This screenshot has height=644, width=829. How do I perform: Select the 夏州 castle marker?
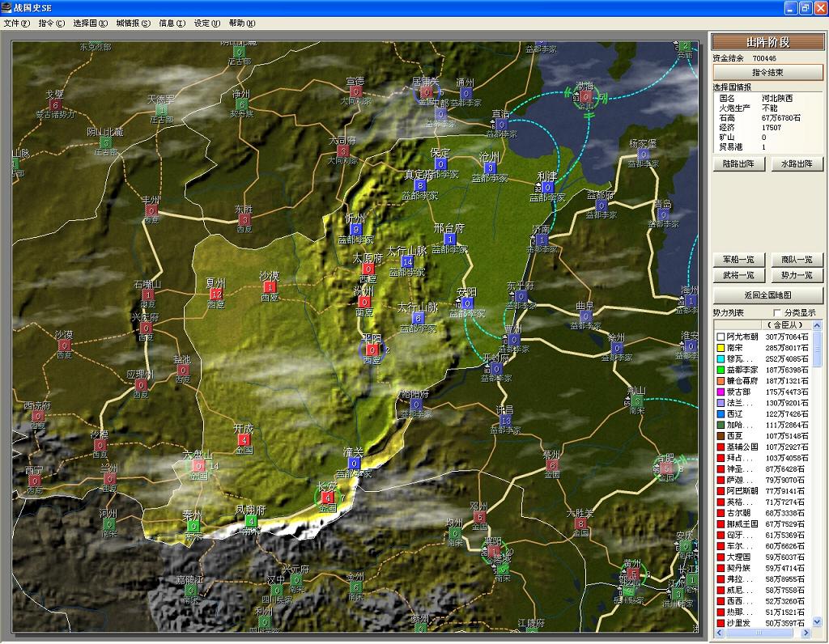coord(215,294)
